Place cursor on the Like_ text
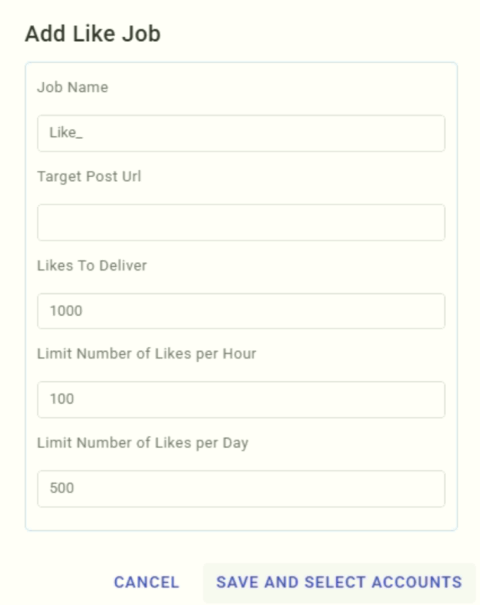The height and width of the screenshot is (605, 480). (66, 133)
